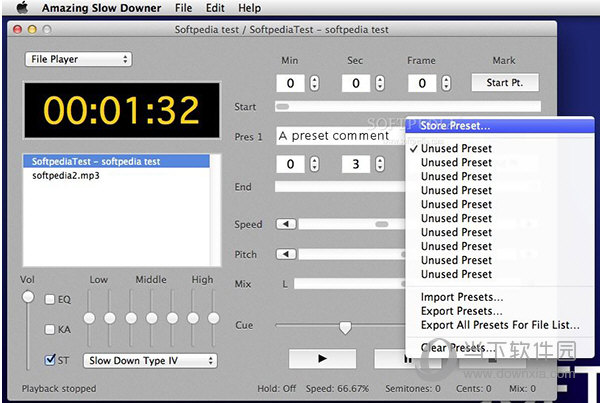Viewport: 600px width, 403px height.
Task: Click the end Sec field showing 3
Action: pyautogui.click(x=356, y=164)
